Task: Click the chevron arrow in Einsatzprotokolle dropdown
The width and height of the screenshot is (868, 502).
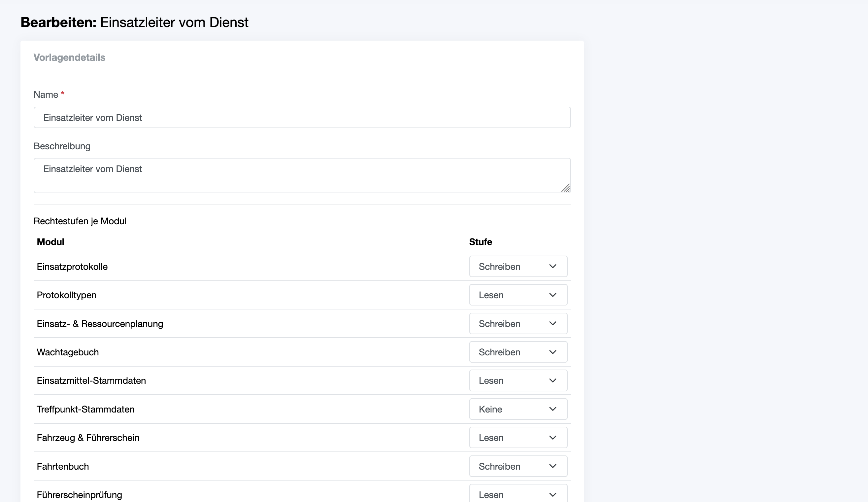Action: click(552, 267)
